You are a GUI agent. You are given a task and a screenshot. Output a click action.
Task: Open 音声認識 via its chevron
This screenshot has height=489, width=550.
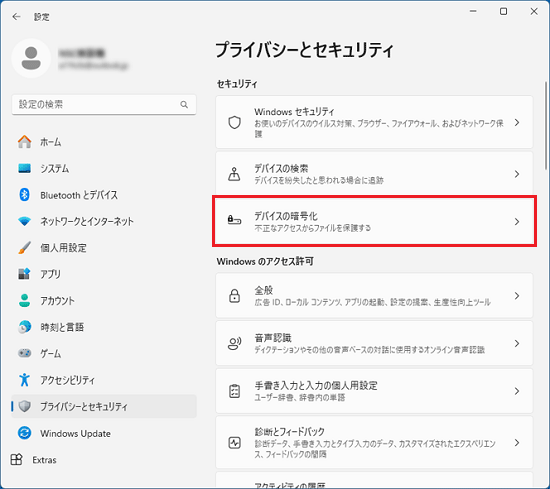[x=517, y=343]
